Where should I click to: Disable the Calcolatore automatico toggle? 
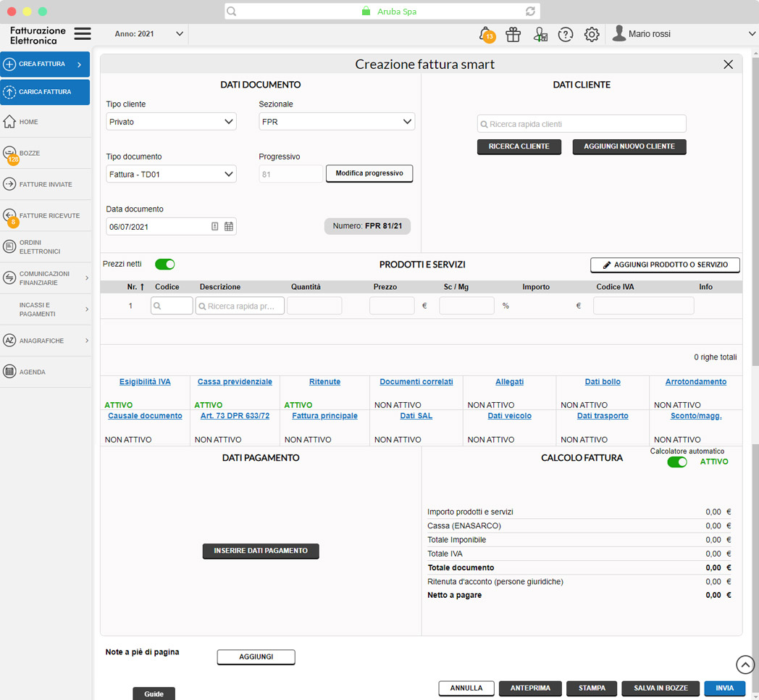pos(677,462)
